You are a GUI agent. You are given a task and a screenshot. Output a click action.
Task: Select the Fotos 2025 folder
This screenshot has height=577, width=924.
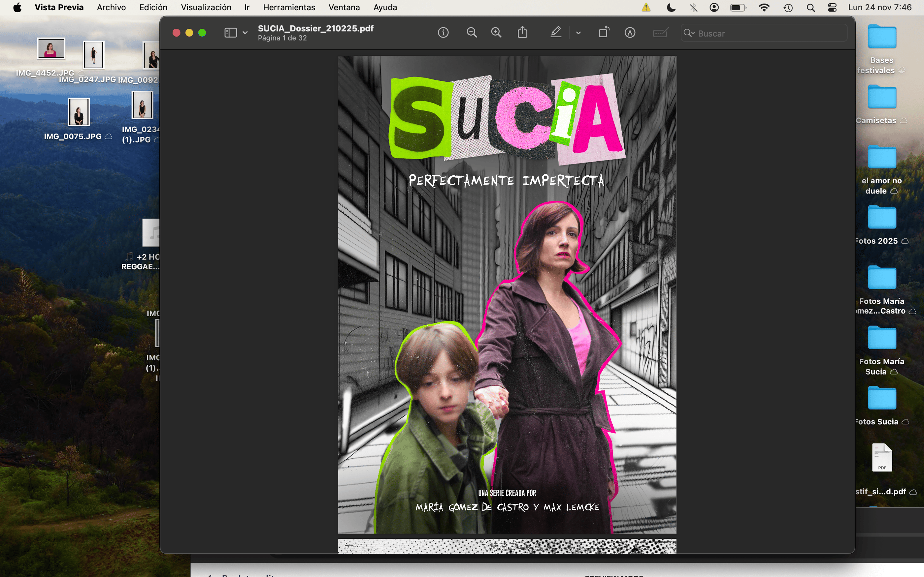coord(882,218)
